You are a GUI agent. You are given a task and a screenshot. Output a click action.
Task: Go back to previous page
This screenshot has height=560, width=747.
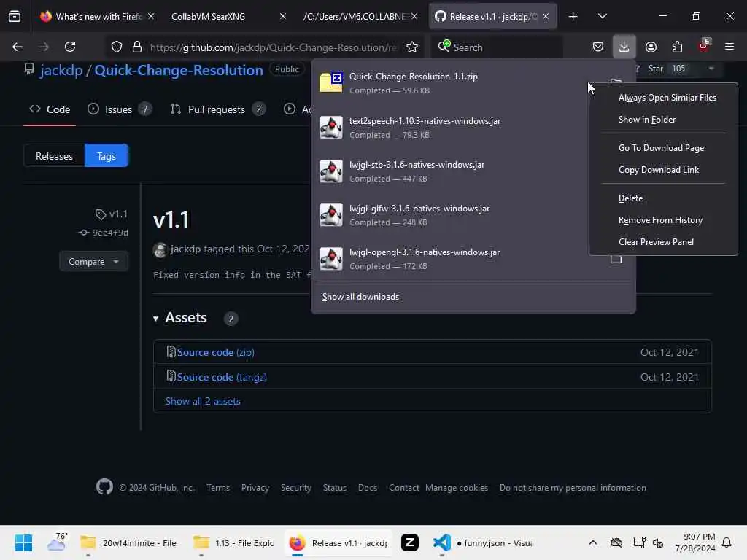(18, 47)
